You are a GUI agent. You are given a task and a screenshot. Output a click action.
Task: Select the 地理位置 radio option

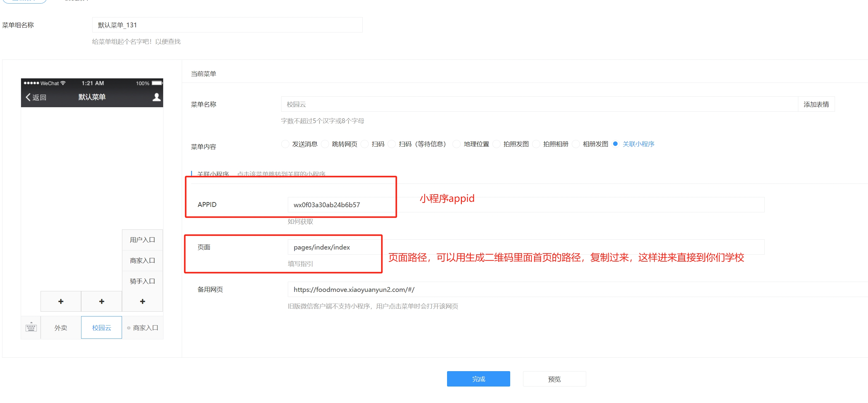point(457,144)
